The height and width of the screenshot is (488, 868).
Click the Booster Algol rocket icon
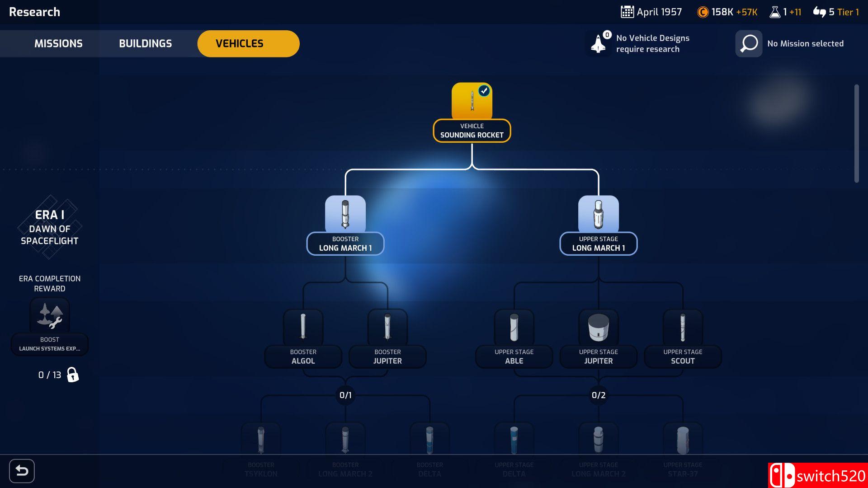coord(303,327)
